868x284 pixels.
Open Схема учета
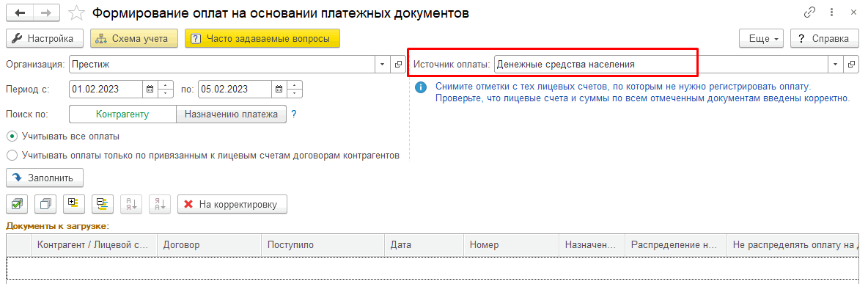[133, 39]
